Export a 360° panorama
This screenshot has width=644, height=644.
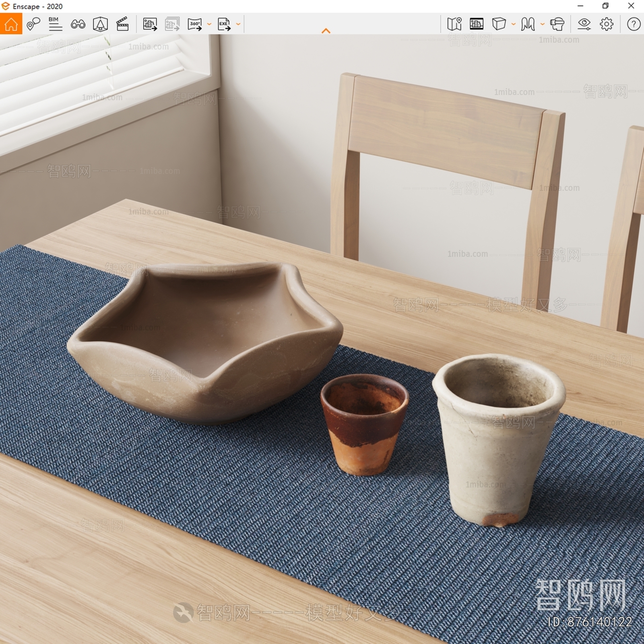195,24
